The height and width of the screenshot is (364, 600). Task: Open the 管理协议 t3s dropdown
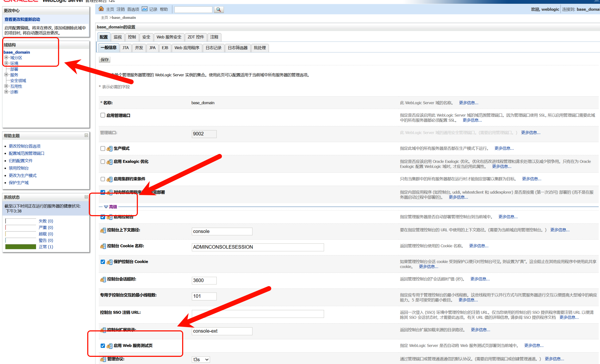point(201,359)
